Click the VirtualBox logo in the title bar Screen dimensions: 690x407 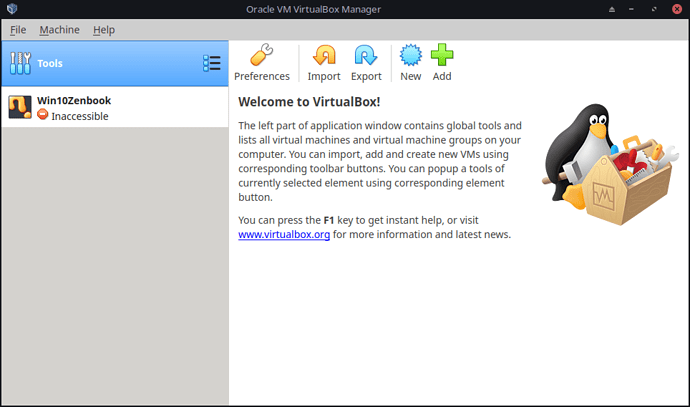12,9
